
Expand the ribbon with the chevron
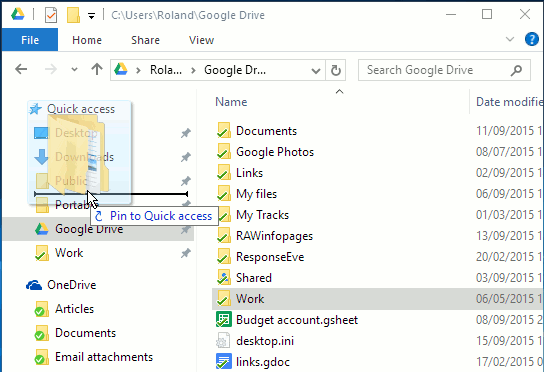tap(510, 39)
